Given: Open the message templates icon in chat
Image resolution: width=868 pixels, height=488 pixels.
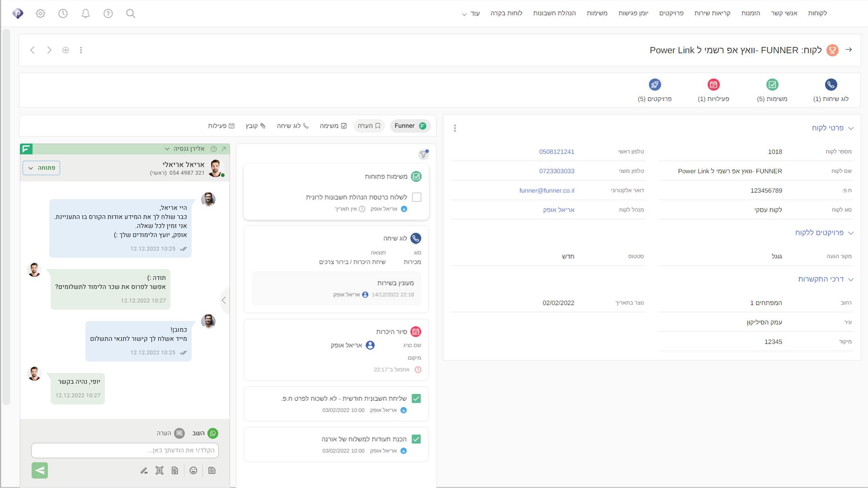Looking at the screenshot, I should 212,470.
